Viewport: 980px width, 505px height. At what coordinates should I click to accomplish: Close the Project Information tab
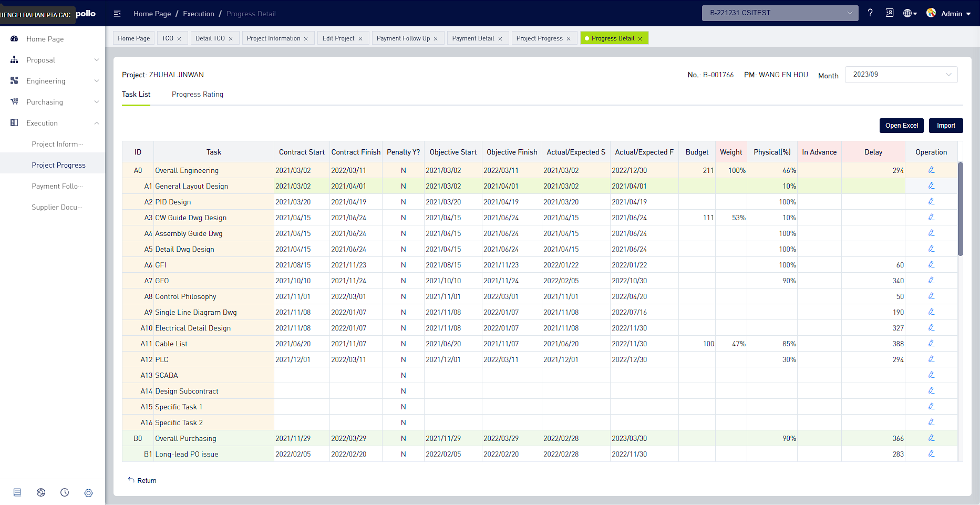(x=306, y=39)
